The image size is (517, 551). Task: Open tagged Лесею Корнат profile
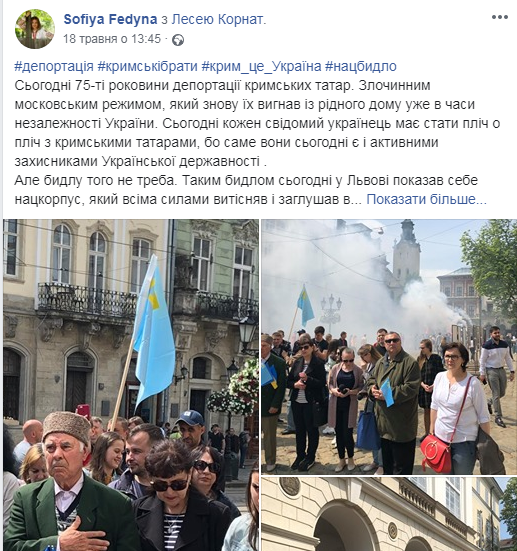218,19
